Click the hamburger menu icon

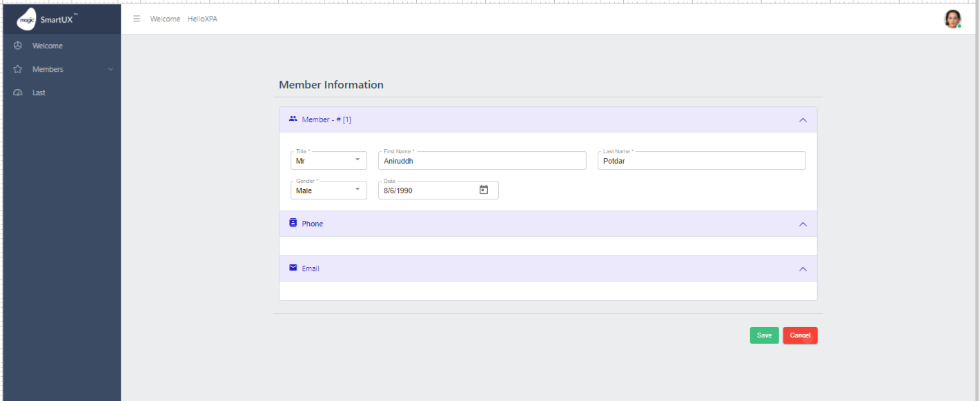coord(137,19)
